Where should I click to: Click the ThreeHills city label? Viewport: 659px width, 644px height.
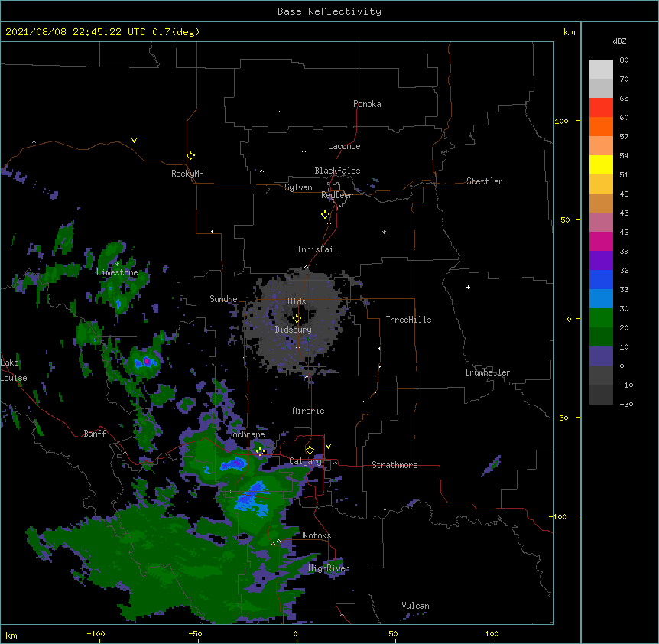click(x=408, y=320)
